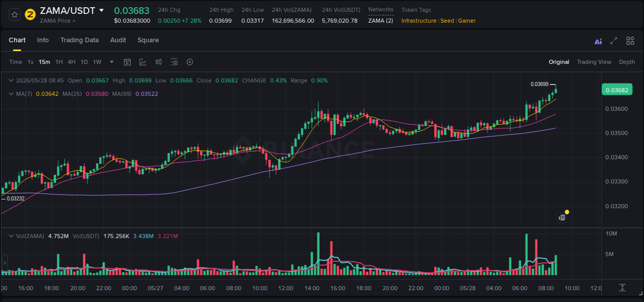Expand the left side panel arrow
Viewport: 644px width, 302px height.
4,263
